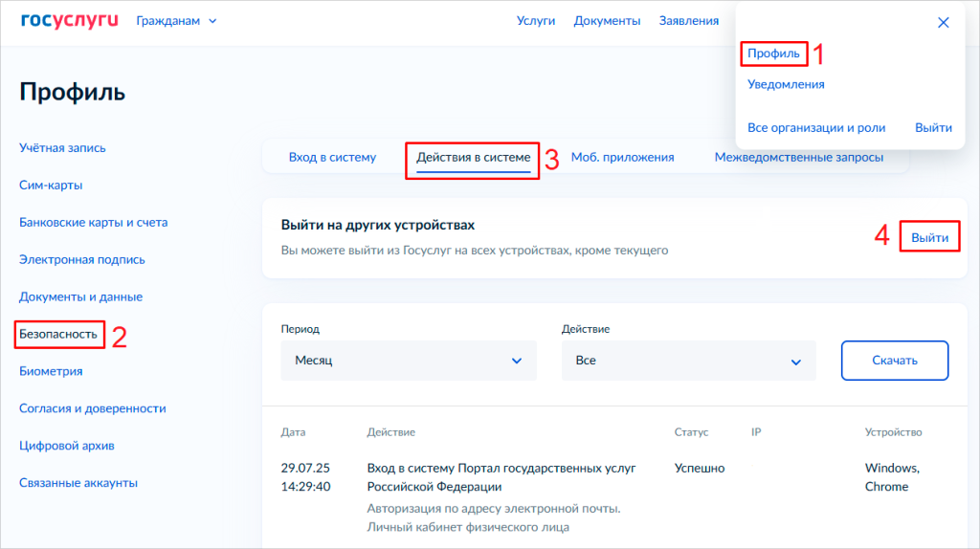This screenshot has width=980, height=549.
Task: Go to Безопасность in the sidebar
Action: tap(58, 335)
